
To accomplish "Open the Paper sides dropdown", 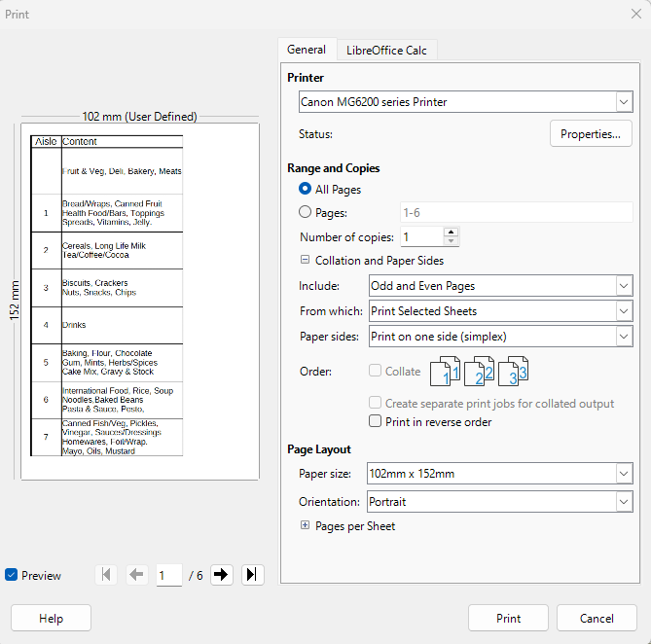I will (x=501, y=337).
